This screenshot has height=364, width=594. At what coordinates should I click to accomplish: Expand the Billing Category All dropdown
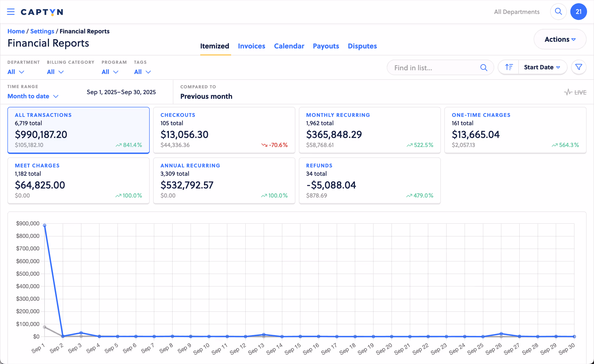click(x=55, y=72)
